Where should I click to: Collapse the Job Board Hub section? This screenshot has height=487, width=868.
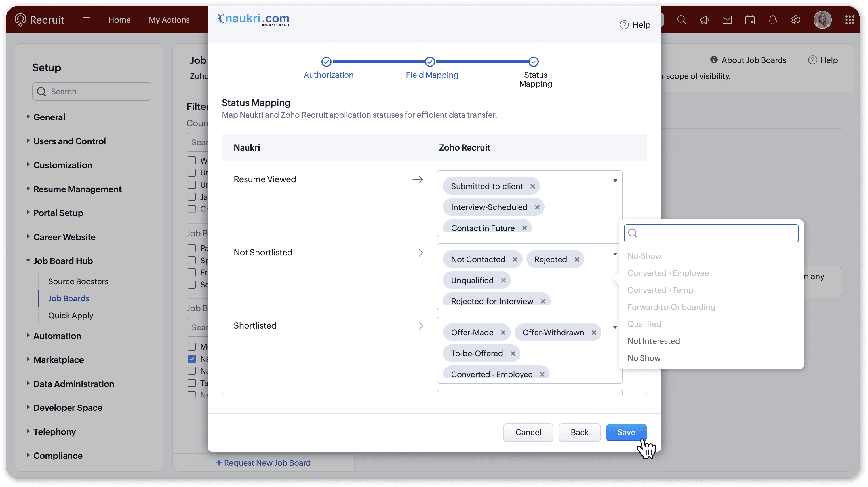coord(63,261)
